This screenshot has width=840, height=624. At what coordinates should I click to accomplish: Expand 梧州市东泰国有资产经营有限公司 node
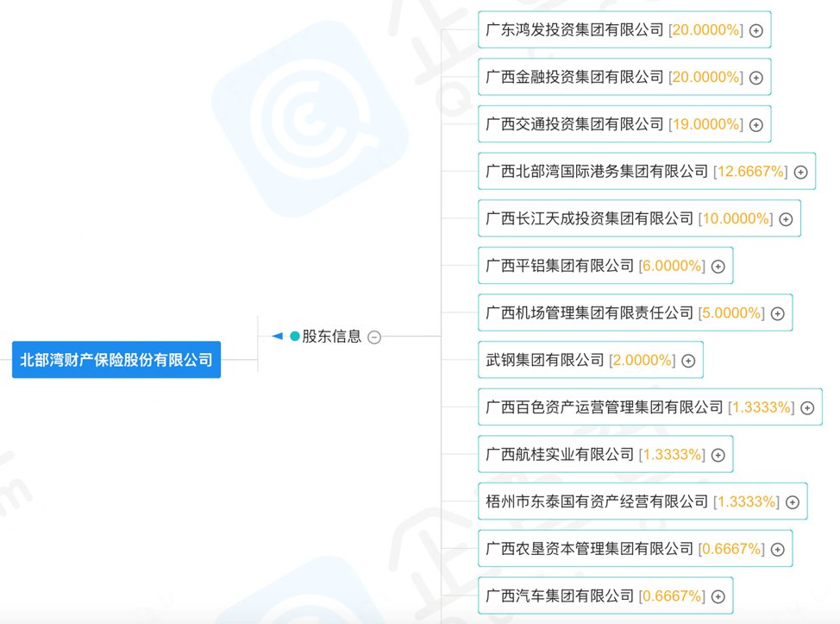[791, 501]
